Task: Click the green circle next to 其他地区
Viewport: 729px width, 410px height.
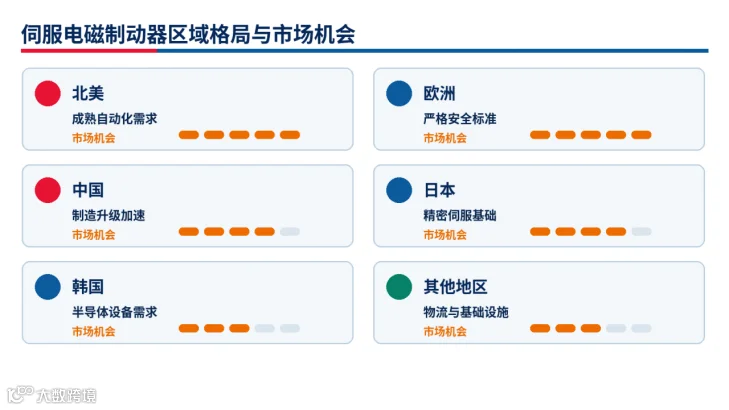Action: (x=399, y=287)
